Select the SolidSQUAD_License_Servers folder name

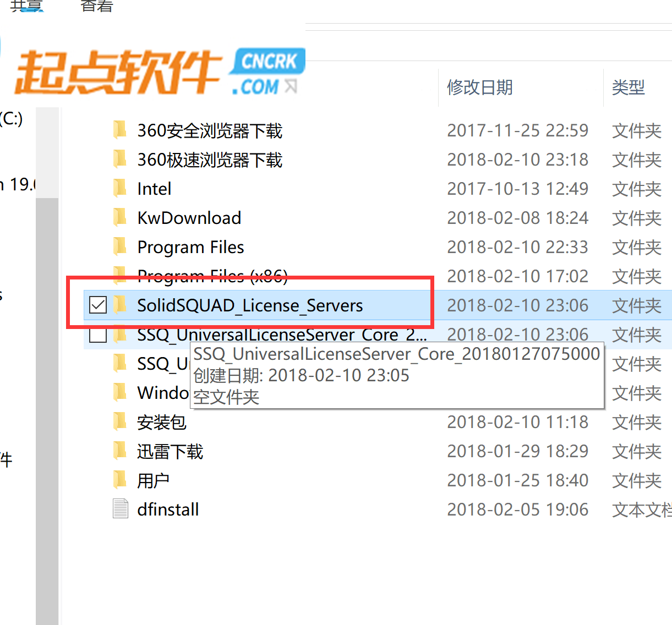coord(250,305)
